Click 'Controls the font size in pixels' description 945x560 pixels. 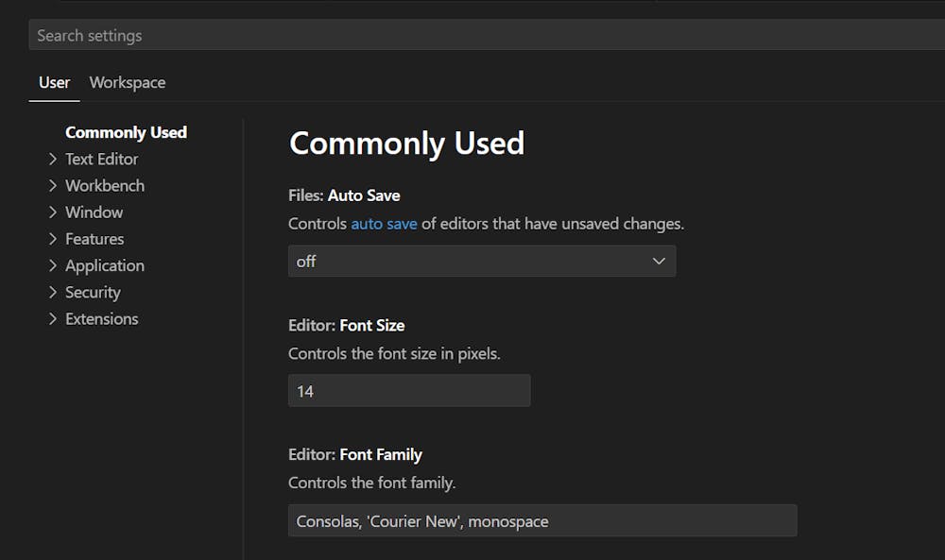point(394,354)
